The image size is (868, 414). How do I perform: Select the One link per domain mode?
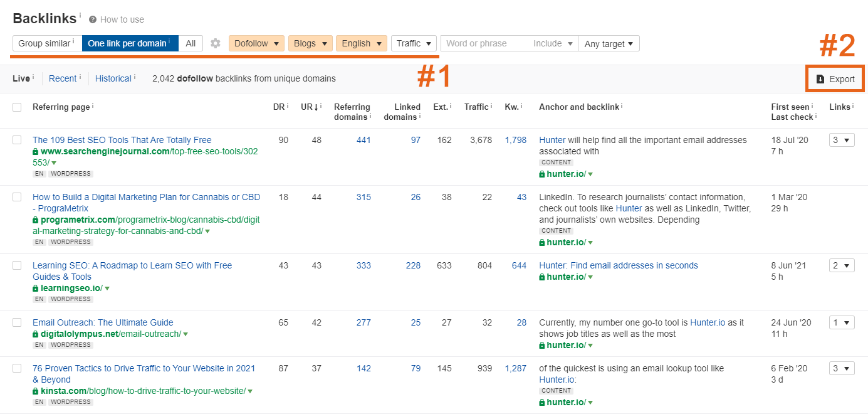point(130,43)
